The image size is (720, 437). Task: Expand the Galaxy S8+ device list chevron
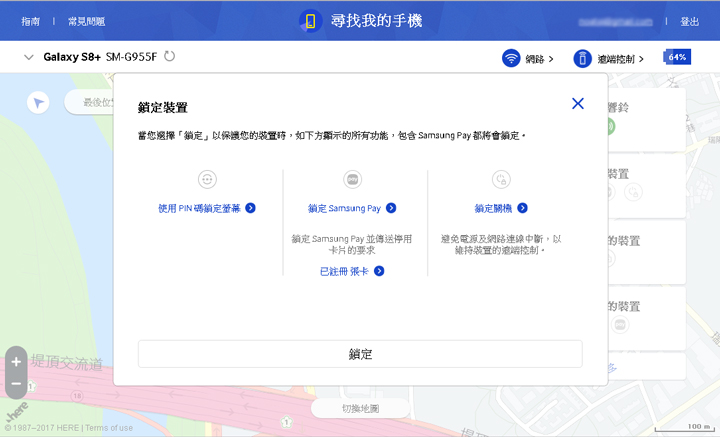point(28,57)
